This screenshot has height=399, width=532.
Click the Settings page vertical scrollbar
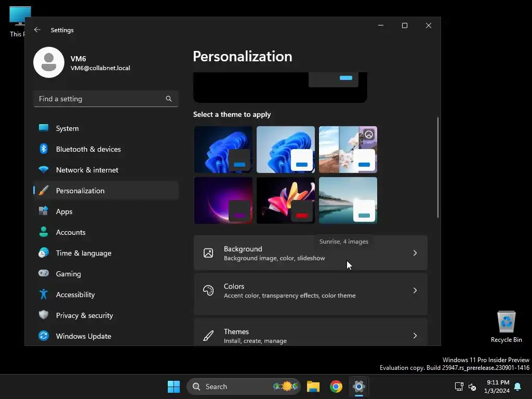(437, 167)
